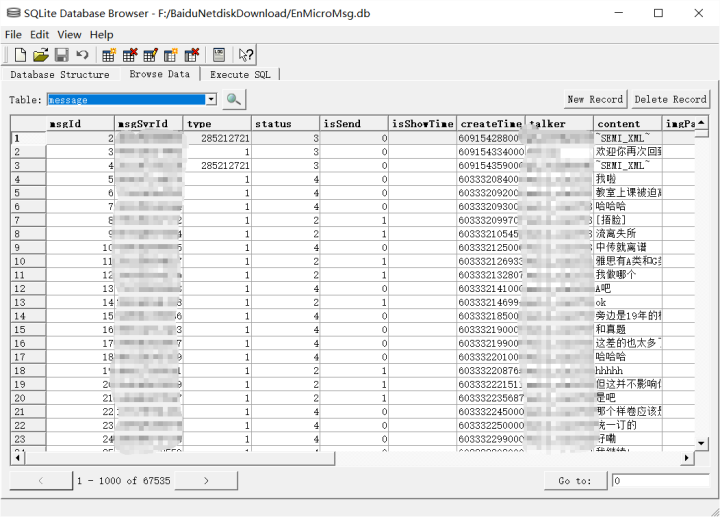Click content cell '[捂脸]'
Viewport: 720px width, 517px height.
point(628,220)
